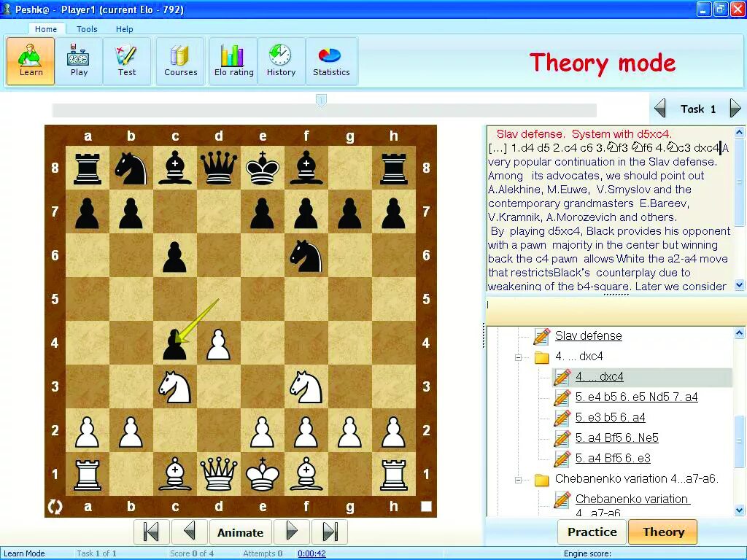
Task: Click folder icon of Chebanenko variation
Action: point(542,480)
